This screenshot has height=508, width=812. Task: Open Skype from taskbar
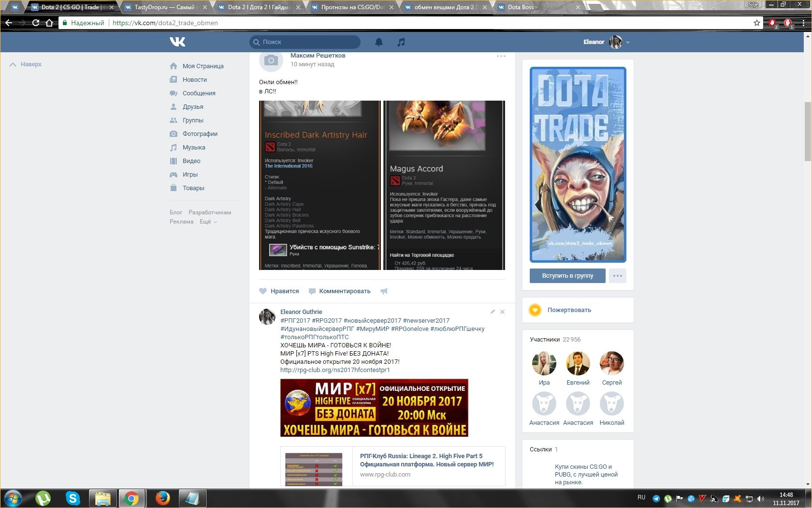pyautogui.click(x=73, y=498)
